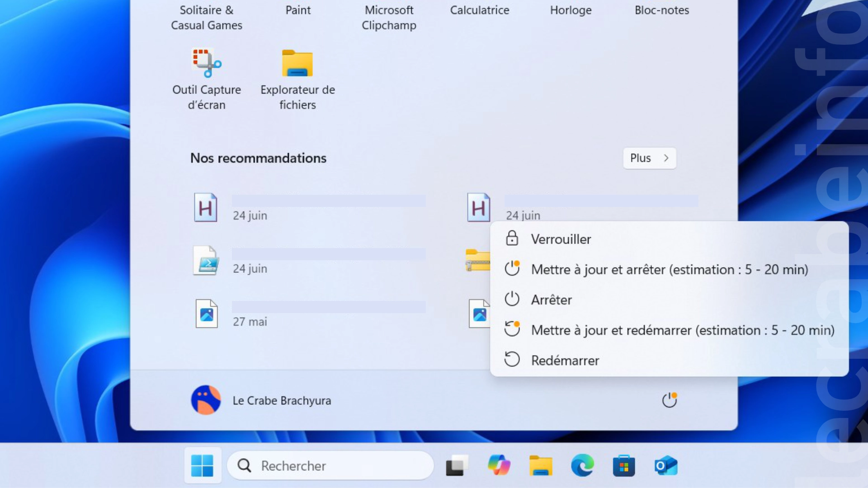Image resolution: width=868 pixels, height=488 pixels.
Task: Select Verrouiller in power menu
Action: (561, 239)
